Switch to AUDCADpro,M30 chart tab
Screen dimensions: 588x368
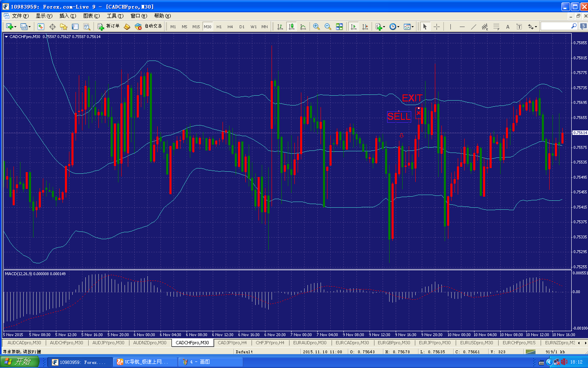24,343
